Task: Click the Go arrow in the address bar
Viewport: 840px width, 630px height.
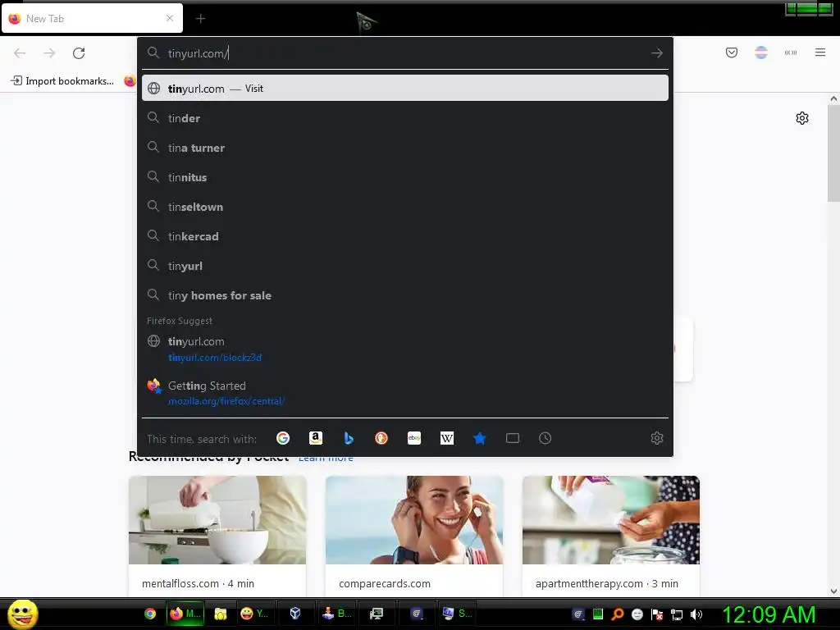Action: [x=657, y=53]
